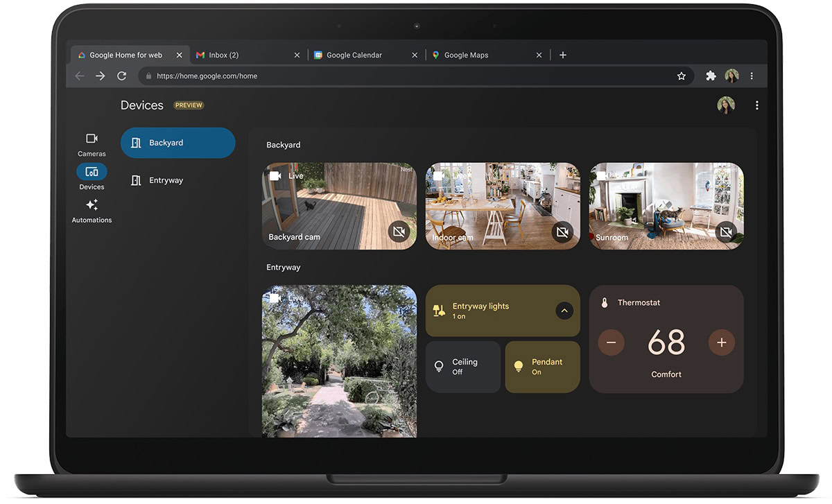Open Automations from the left sidebar
Screen dimensions: 832x504
tap(92, 211)
